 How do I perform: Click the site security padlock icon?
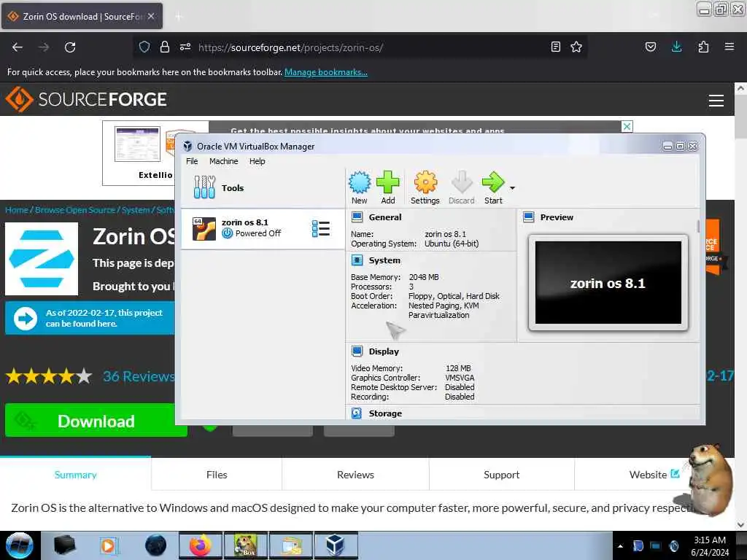[165, 47]
